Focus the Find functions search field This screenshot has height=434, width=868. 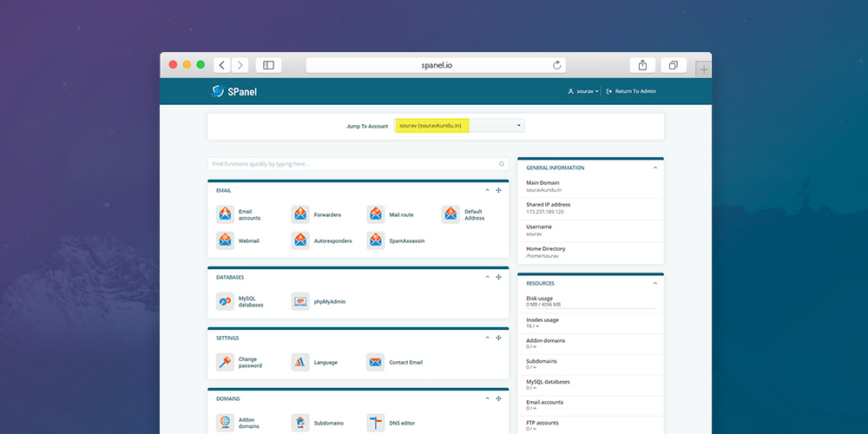pyautogui.click(x=358, y=164)
